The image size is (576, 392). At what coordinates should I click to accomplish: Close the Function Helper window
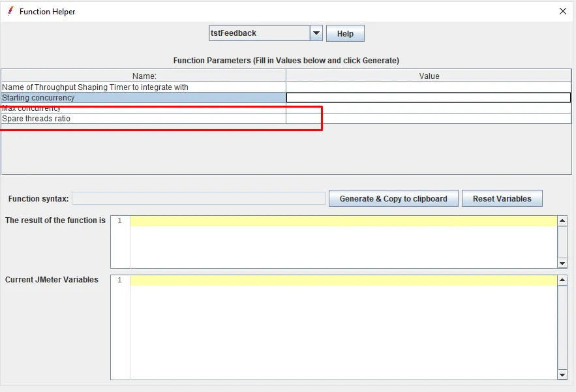pyautogui.click(x=562, y=11)
